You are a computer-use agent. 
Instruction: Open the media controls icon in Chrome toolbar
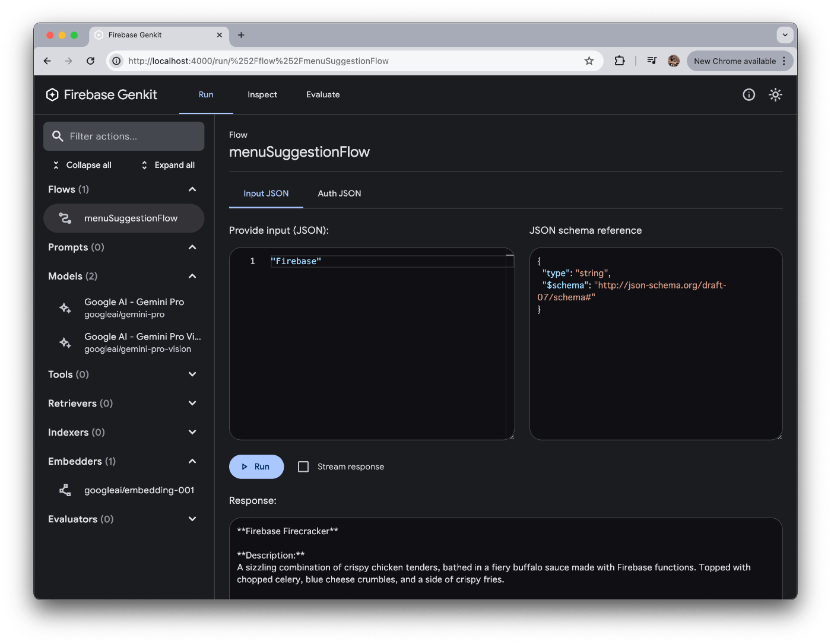652,61
